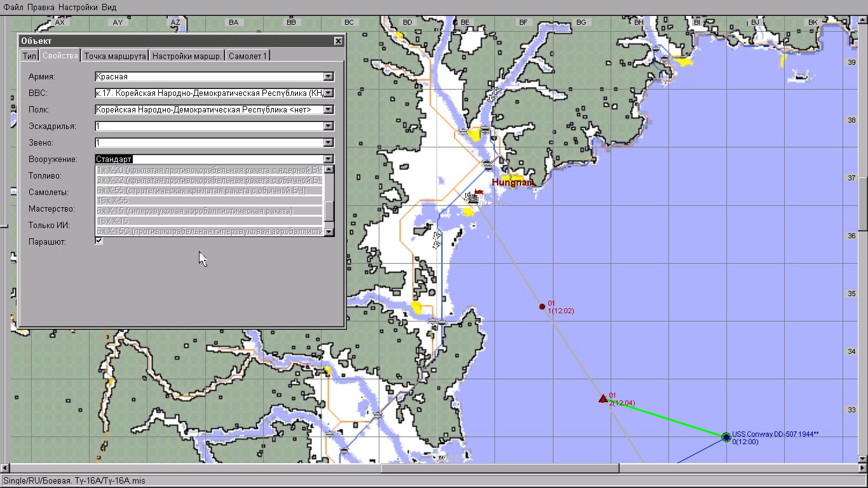Switch to the Свойства tab
This screenshot has width=868, height=488.
tap(60, 55)
